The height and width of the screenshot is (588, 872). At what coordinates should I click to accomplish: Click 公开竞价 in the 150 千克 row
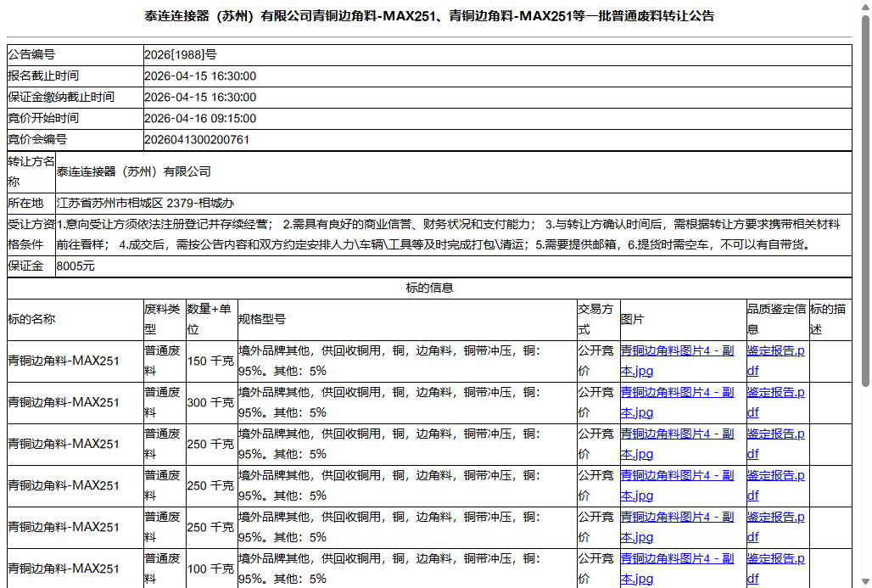[x=595, y=361]
